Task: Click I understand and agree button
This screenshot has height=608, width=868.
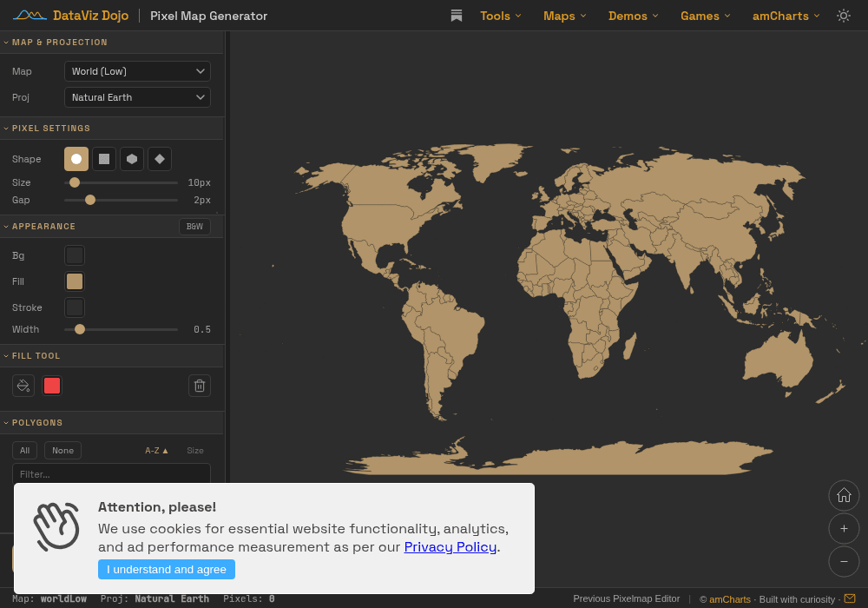Action: tap(167, 569)
